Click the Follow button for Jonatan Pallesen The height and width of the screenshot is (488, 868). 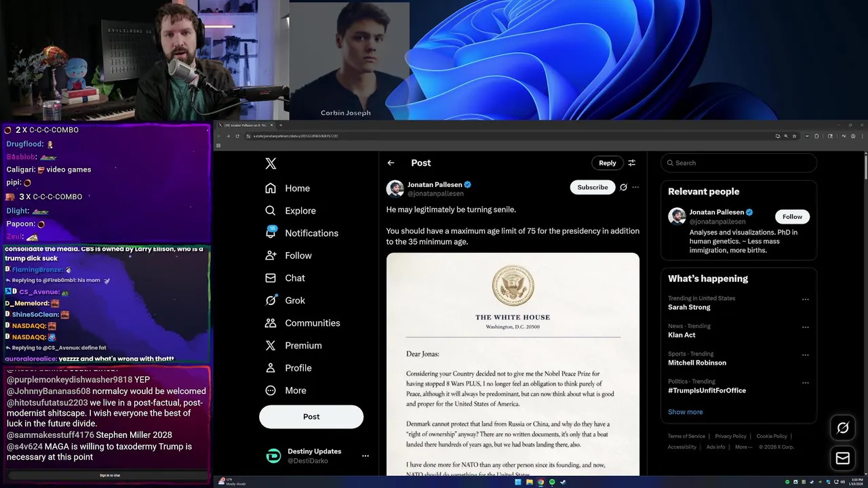pos(792,216)
